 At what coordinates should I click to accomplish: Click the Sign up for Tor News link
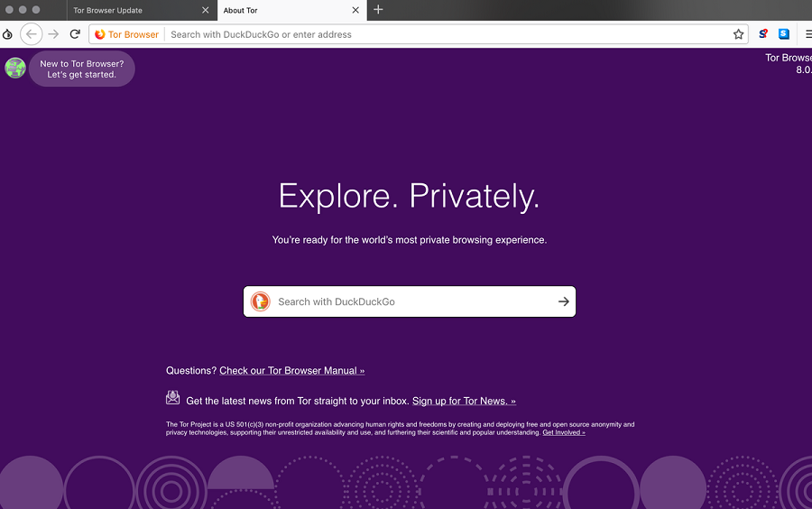464,401
